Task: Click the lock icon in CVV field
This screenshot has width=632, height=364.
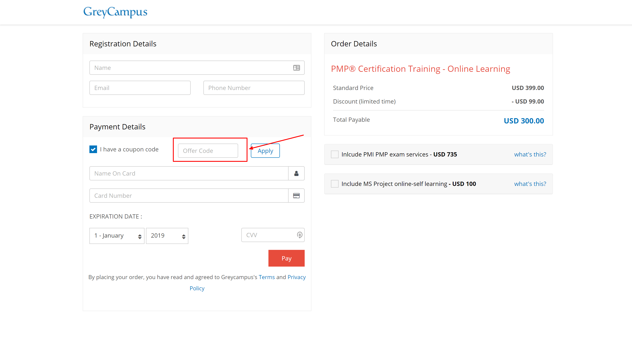Action: click(299, 235)
